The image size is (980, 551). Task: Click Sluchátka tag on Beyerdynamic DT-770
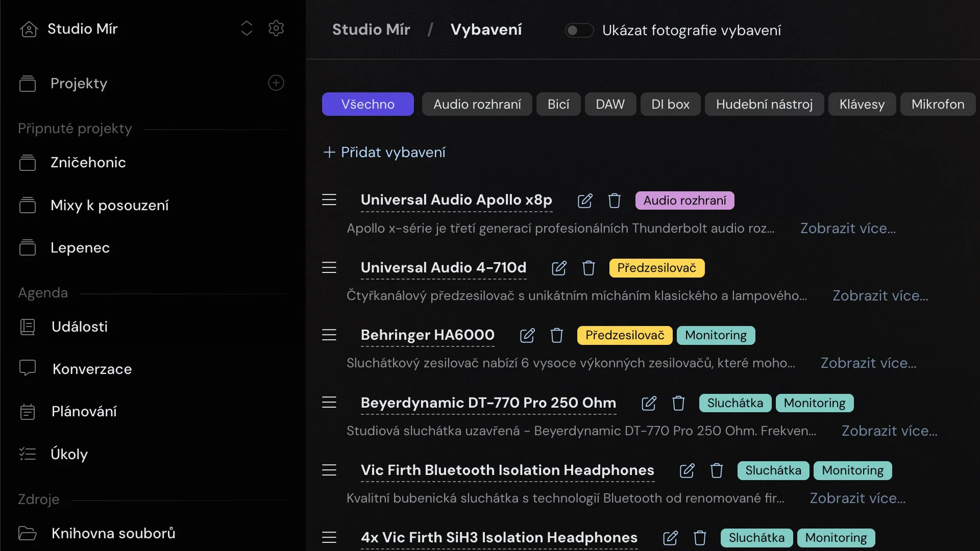click(736, 403)
